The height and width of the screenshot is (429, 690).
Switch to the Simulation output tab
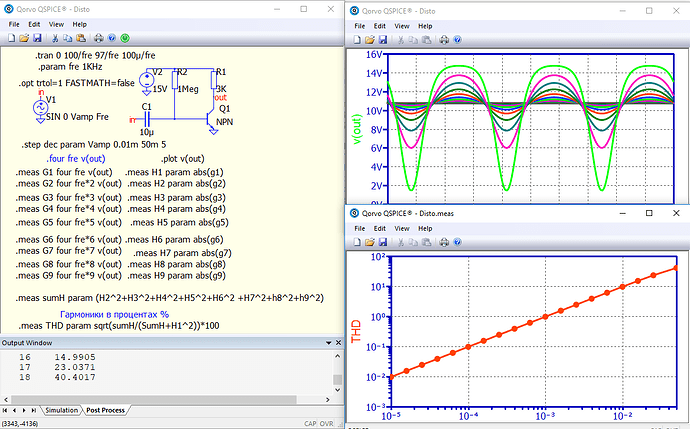[x=60, y=410]
